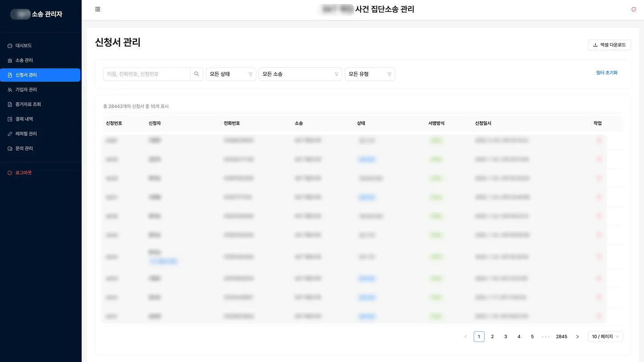
Task: Click the 총 28443개의 신청서 count text
Action: (x=136, y=106)
